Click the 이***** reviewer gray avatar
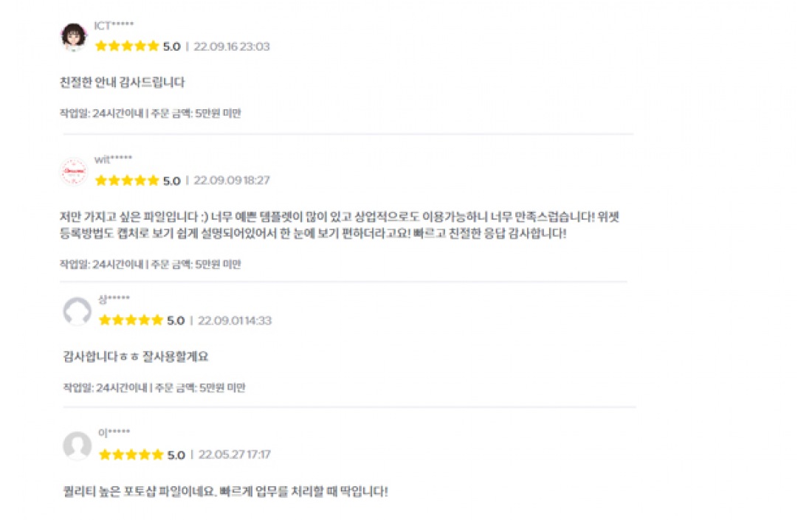Viewport: 812px width, 520px height. (x=77, y=446)
